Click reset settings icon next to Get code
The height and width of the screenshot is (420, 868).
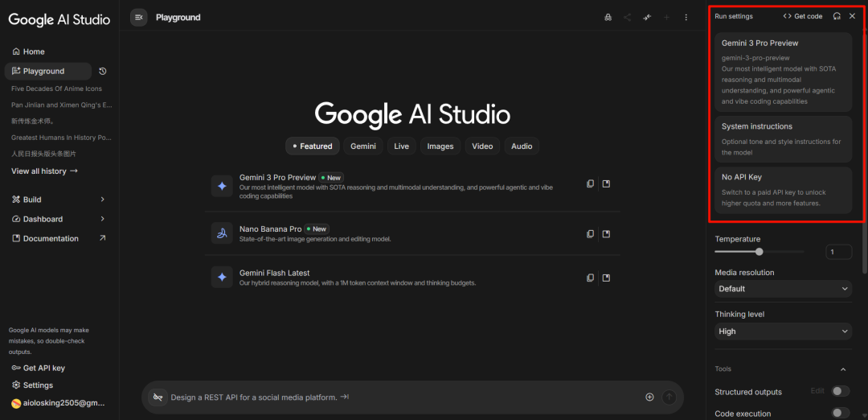tap(837, 16)
